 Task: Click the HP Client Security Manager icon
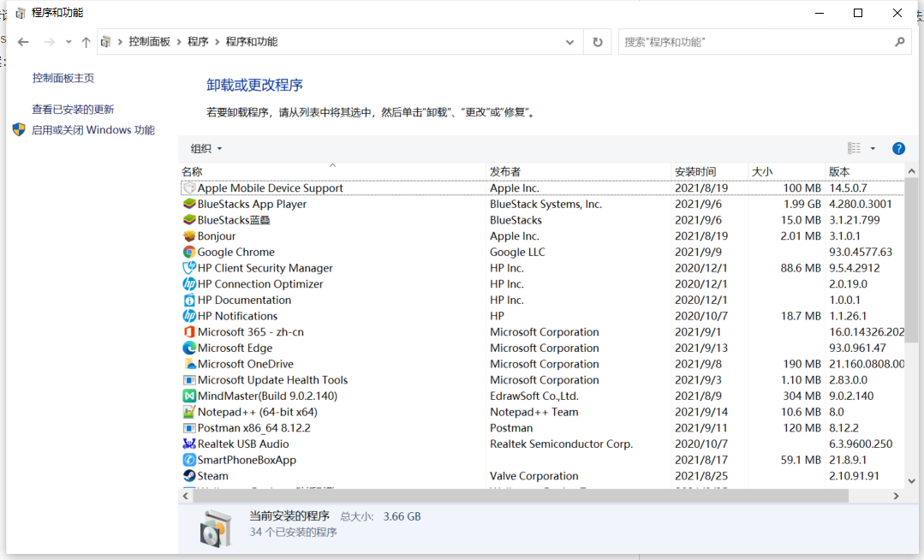189,268
